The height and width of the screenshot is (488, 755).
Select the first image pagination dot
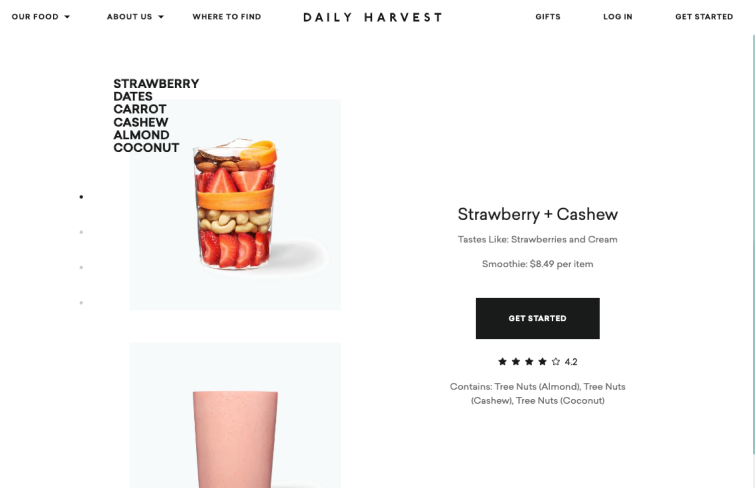pos(81,197)
